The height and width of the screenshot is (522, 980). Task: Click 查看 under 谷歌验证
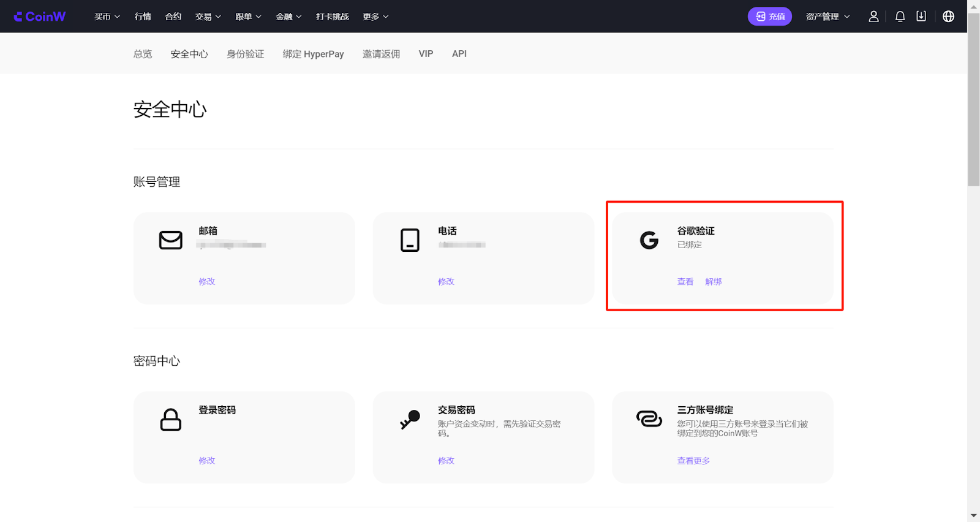(685, 282)
